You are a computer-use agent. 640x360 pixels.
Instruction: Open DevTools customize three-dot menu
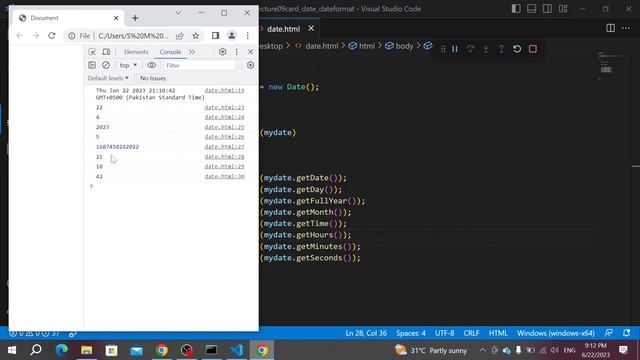tap(236, 52)
